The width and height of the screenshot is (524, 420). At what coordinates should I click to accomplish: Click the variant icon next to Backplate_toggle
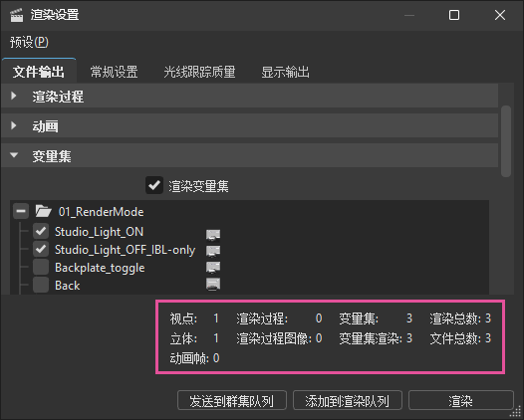[x=213, y=267]
